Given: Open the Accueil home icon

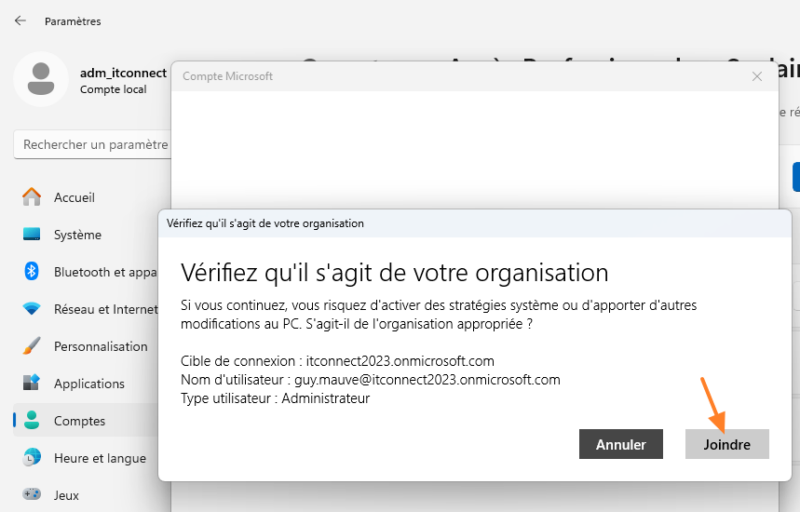Looking at the screenshot, I should tap(32, 197).
